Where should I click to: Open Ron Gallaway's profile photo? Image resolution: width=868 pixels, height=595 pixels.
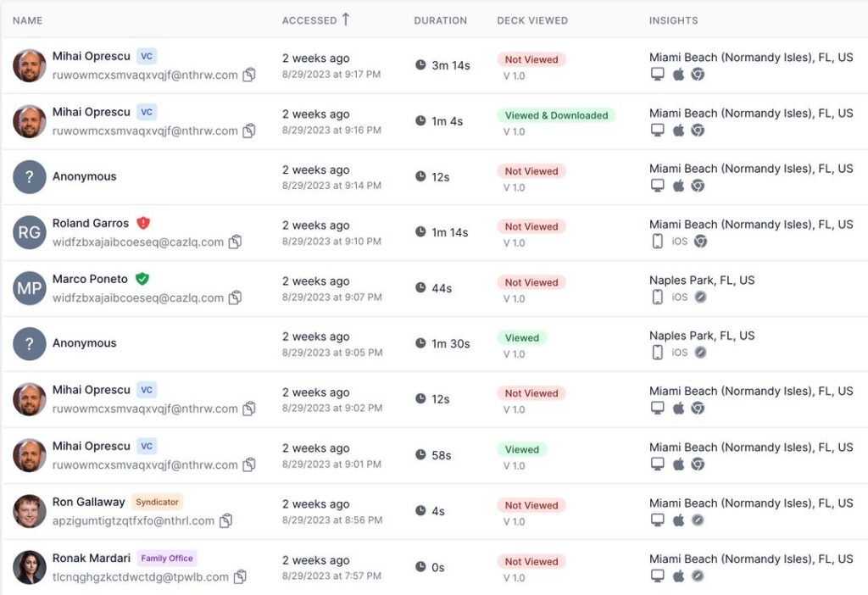[x=30, y=511]
